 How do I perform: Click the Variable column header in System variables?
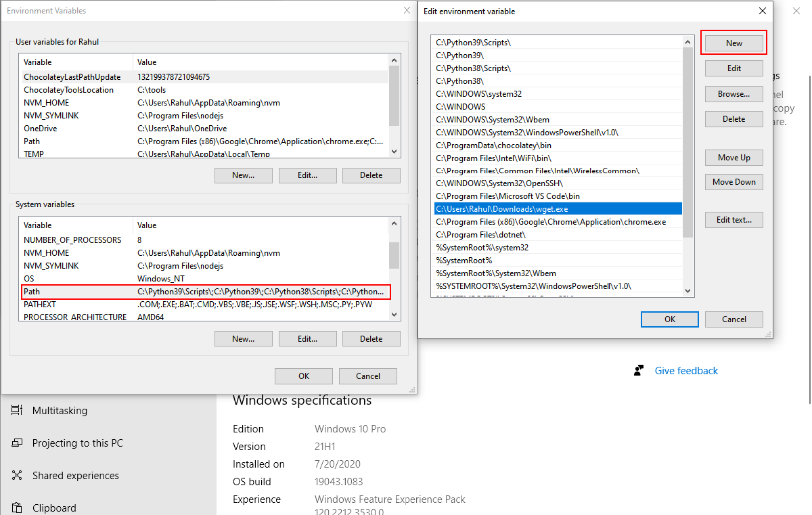point(76,225)
